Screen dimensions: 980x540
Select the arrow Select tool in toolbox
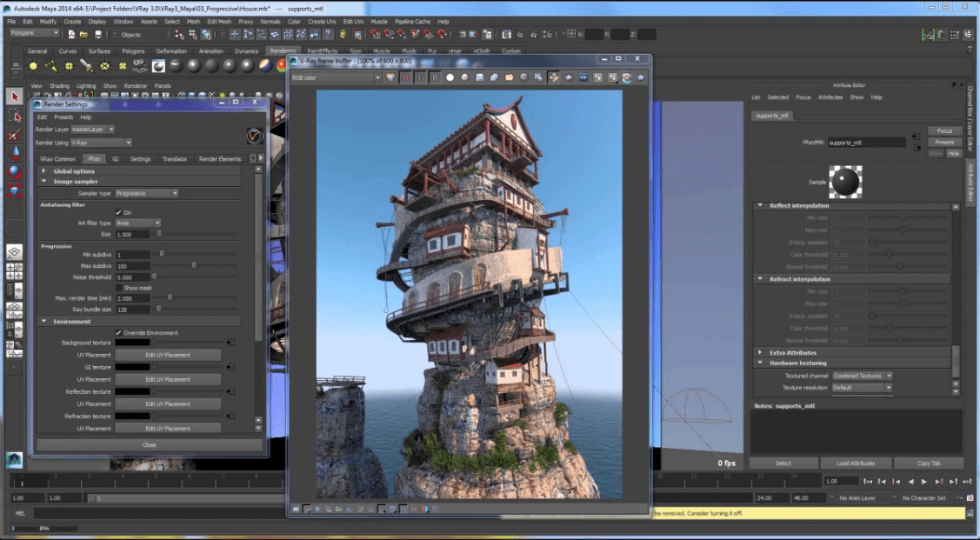[x=14, y=97]
